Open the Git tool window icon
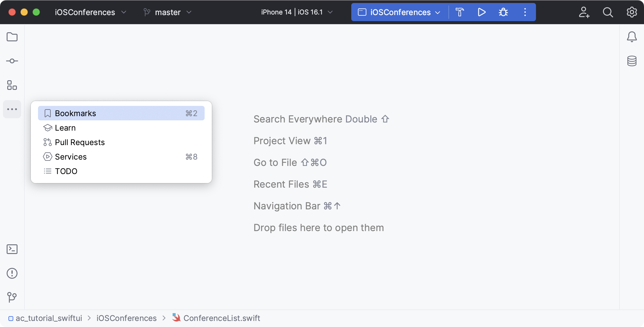 (12, 297)
